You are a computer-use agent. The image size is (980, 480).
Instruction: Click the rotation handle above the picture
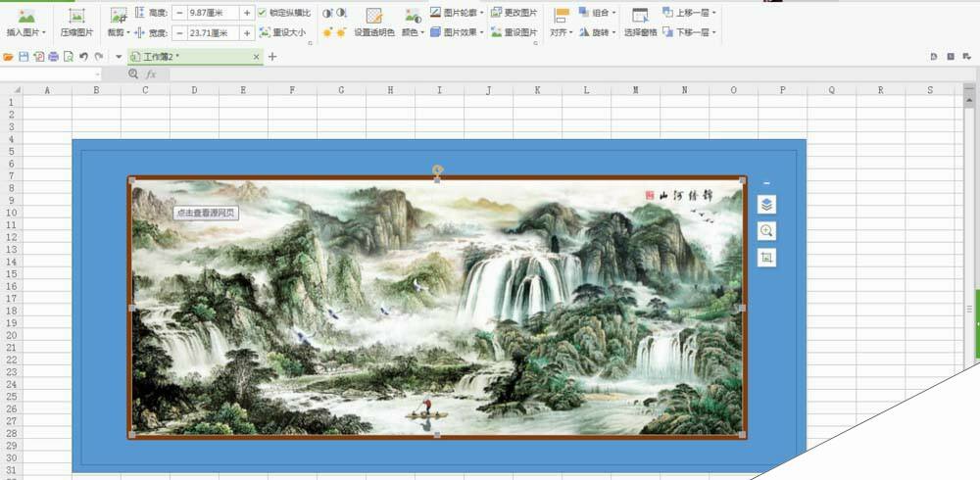pyautogui.click(x=437, y=169)
